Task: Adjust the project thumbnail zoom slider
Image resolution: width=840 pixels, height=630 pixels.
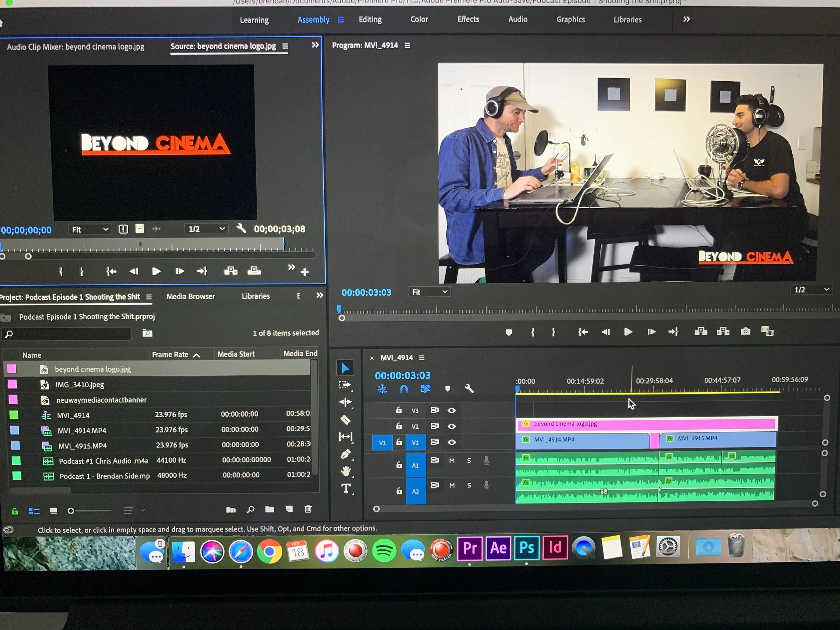Action: [x=71, y=511]
